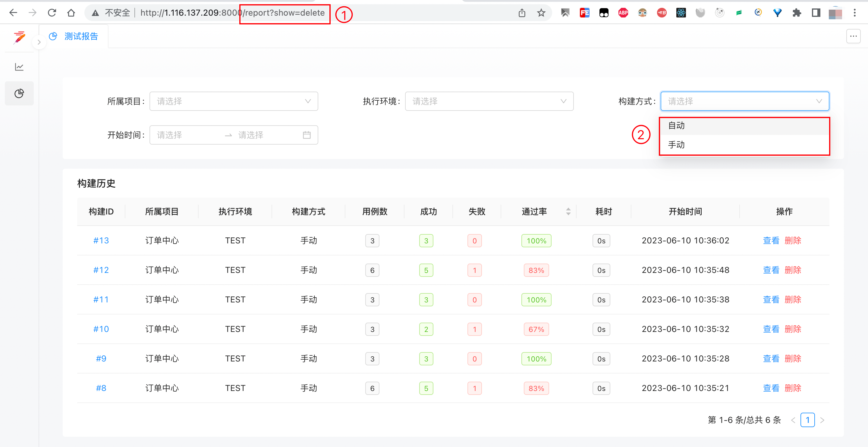Image resolution: width=868 pixels, height=447 pixels.
Task: Click 查看 for build #10
Action: 771,329
